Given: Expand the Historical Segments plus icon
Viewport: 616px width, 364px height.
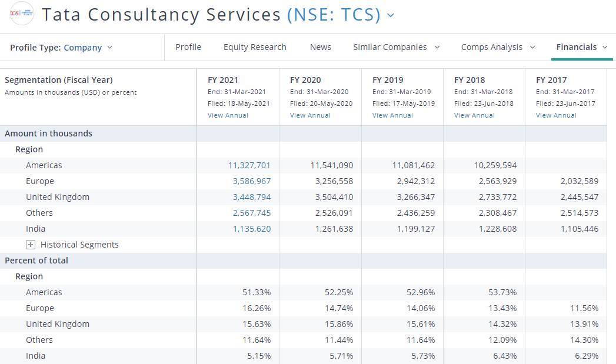Looking at the screenshot, I should click(31, 245).
